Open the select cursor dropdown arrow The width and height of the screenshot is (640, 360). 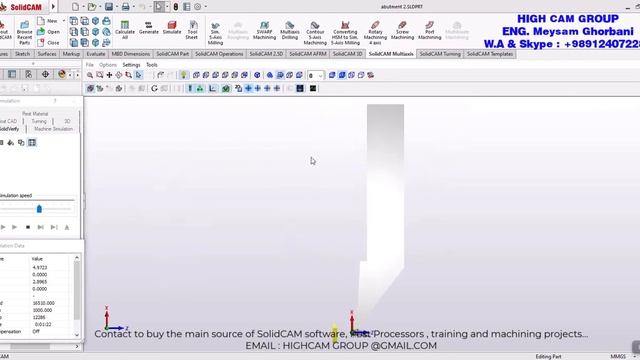pyautogui.click(x=167, y=7)
